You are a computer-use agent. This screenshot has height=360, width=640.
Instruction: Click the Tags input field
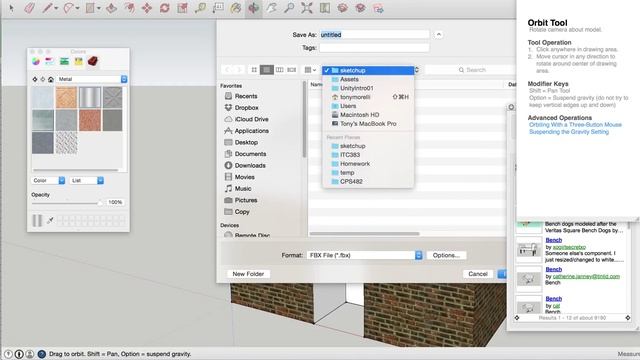point(374,48)
